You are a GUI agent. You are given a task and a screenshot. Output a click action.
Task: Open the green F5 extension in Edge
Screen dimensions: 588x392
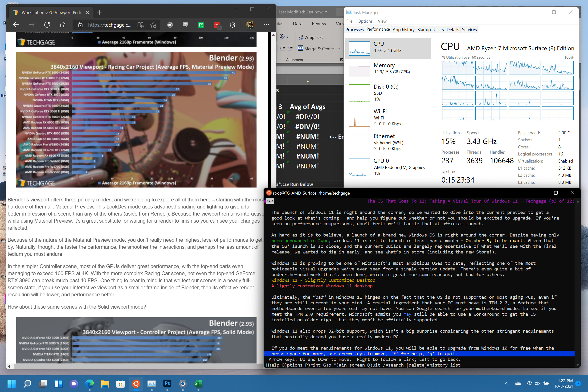click(201, 25)
